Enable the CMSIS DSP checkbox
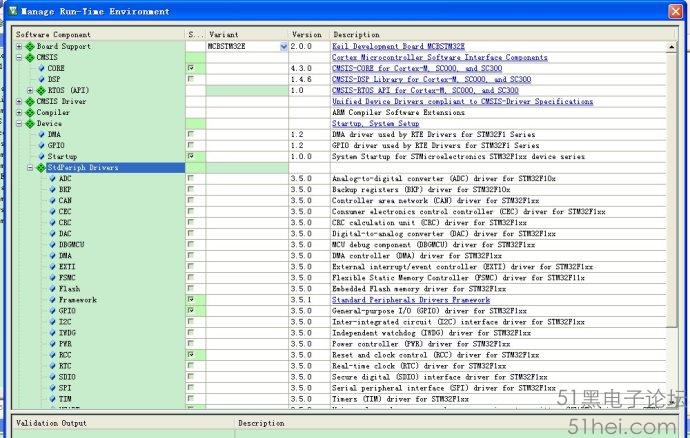This screenshot has width=690, height=438. (x=191, y=79)
